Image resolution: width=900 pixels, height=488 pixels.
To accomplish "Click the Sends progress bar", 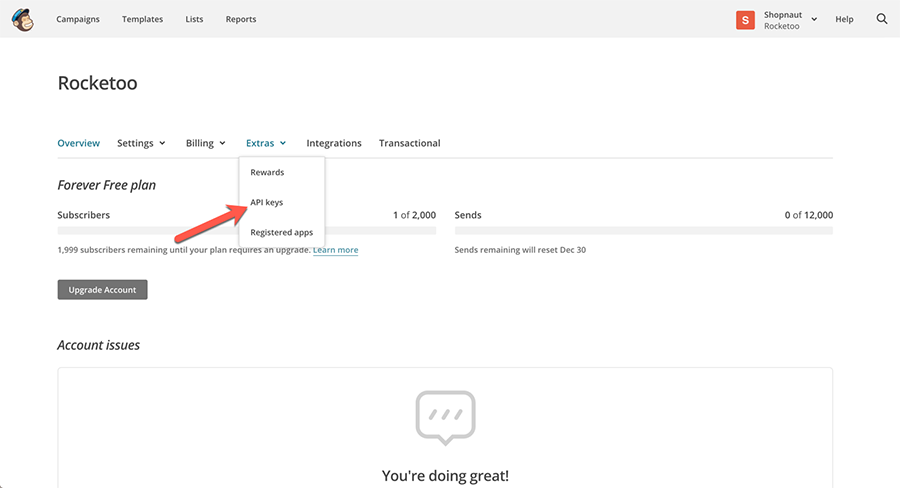I will point(643,231).
